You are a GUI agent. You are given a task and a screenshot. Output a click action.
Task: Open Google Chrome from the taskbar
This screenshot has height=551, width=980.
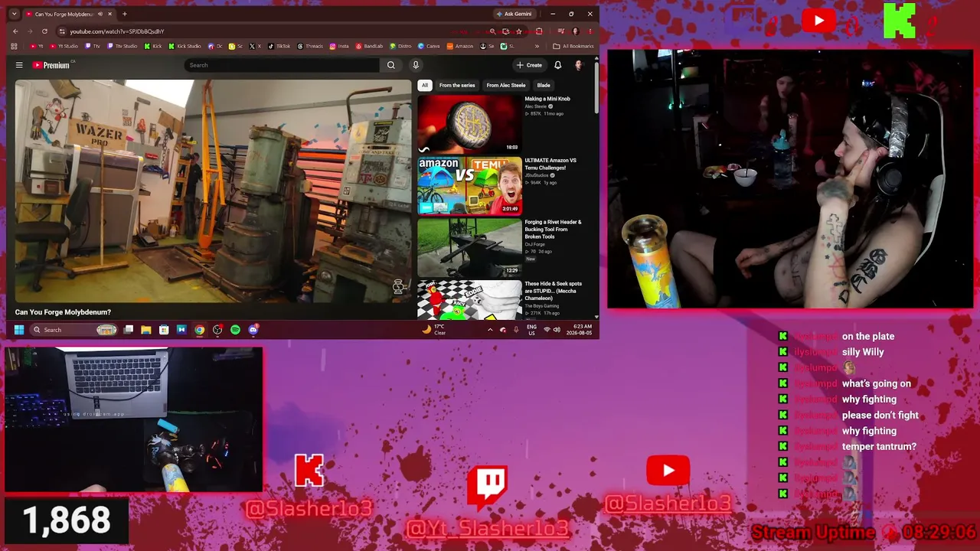199,330
